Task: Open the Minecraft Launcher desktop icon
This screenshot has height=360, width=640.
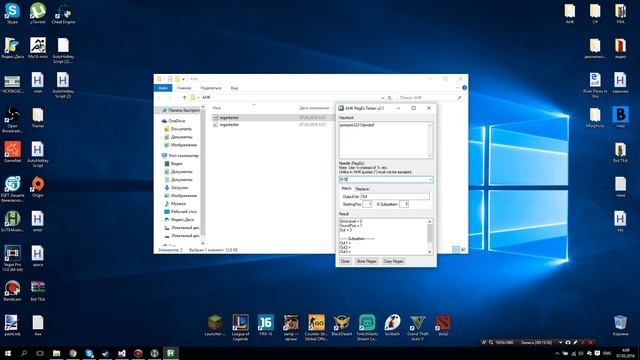Action: [215, 325]
